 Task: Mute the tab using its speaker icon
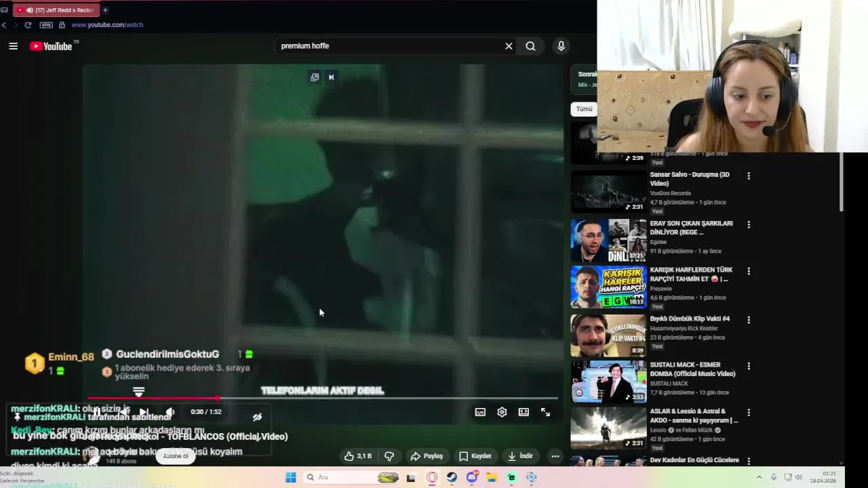click(x=29, y=10)
